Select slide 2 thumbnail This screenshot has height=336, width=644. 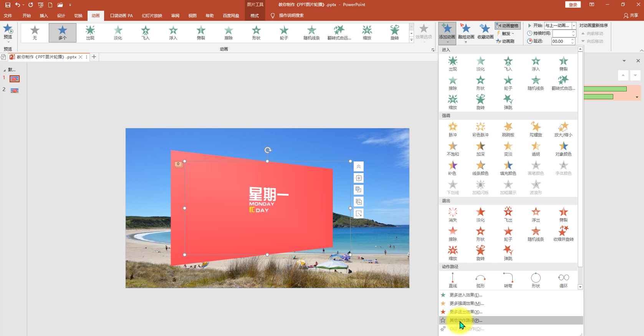pos(15,90)
